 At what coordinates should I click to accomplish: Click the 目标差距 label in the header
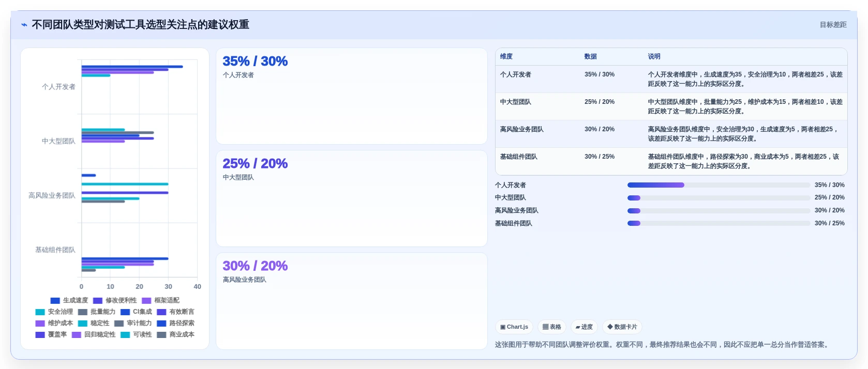click(x=833, y=25)
